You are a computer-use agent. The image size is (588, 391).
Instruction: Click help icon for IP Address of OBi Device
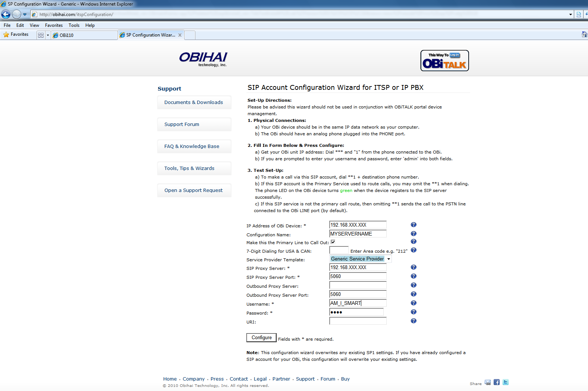click(x=414, y=225)
